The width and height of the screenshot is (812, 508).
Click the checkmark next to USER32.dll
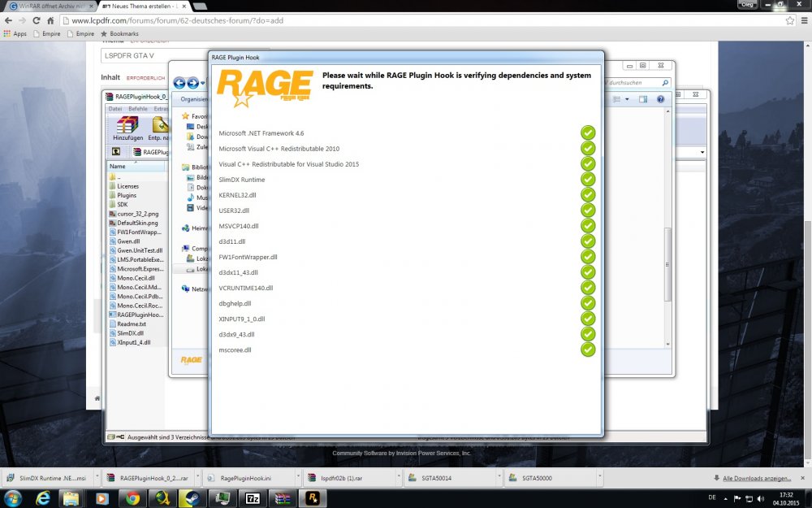pyautogui.click(x=588, y=211)
